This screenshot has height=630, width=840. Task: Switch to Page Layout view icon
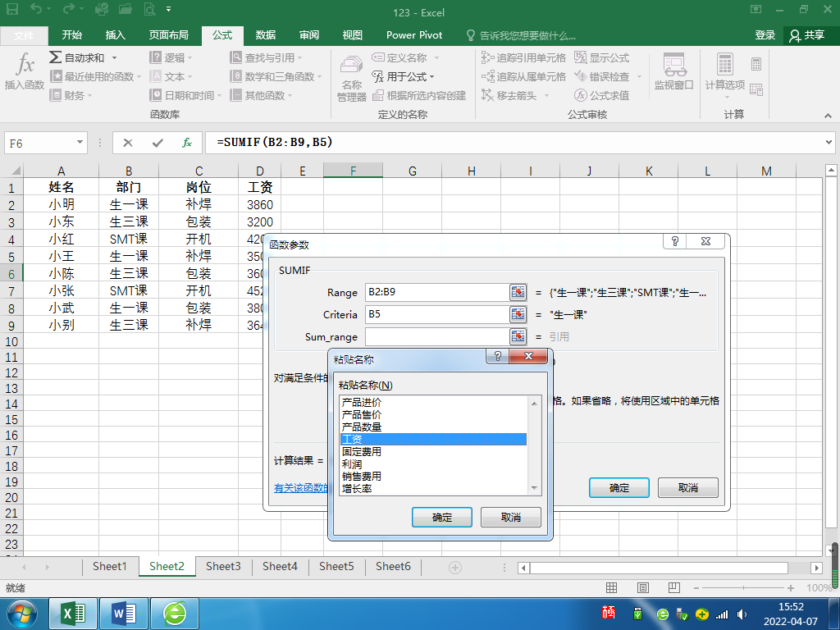coord(643,587)
